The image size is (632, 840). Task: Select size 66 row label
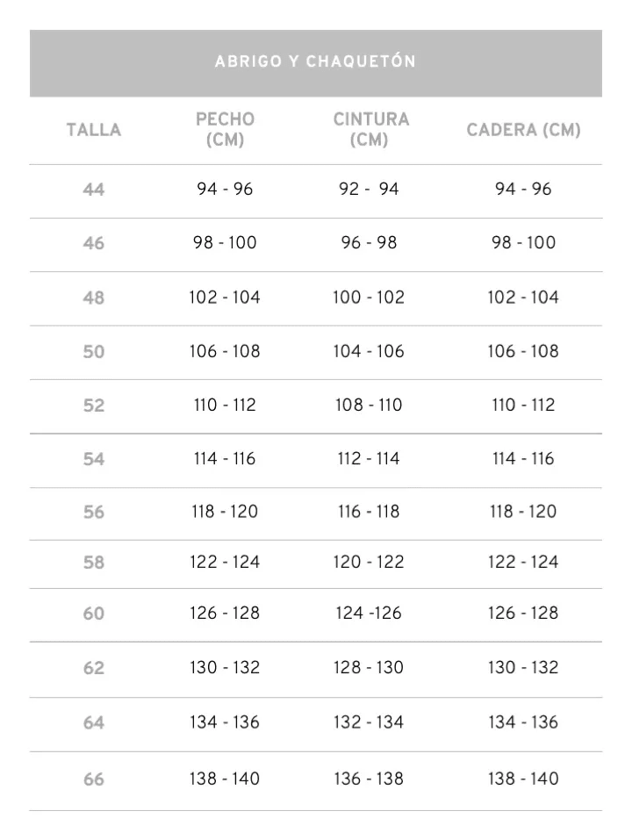pyautogui.click(x=93, y=779)
